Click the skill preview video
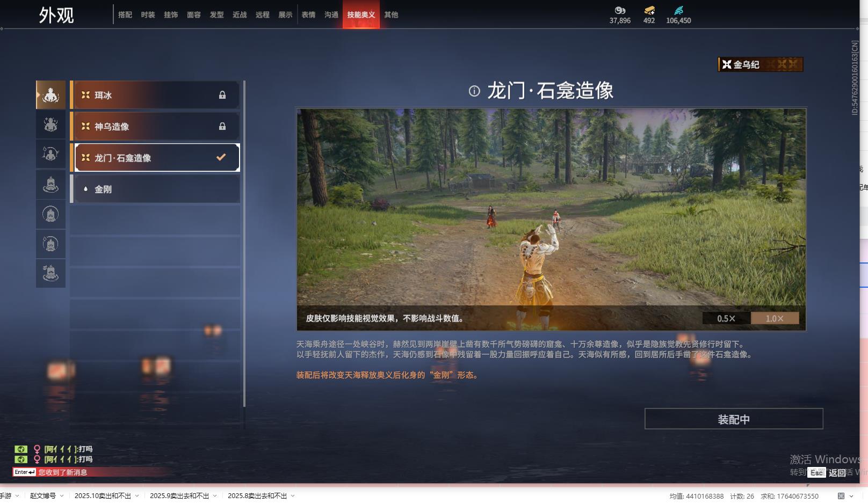 (x=551, y=220)
